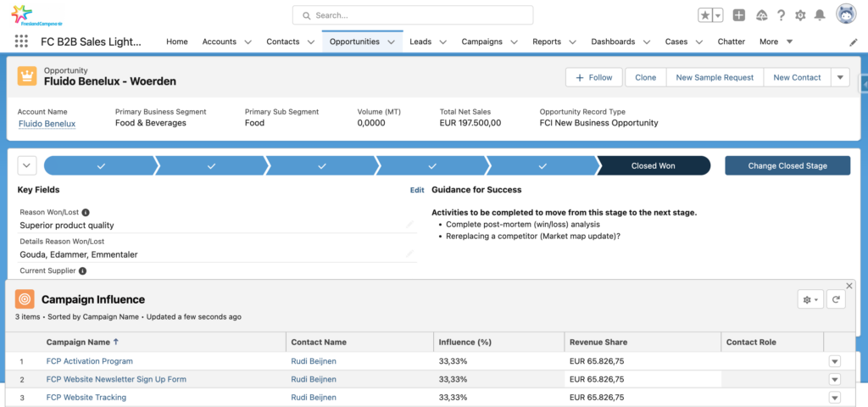The image size is (868, 407).
Task: Open the Dashboards tab
Action: point(613,42)
